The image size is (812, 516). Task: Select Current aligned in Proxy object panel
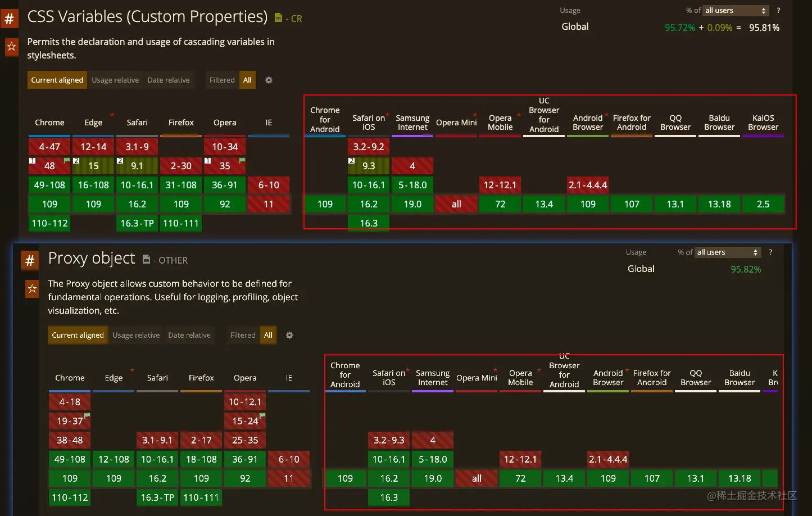(x=78, y=335)
